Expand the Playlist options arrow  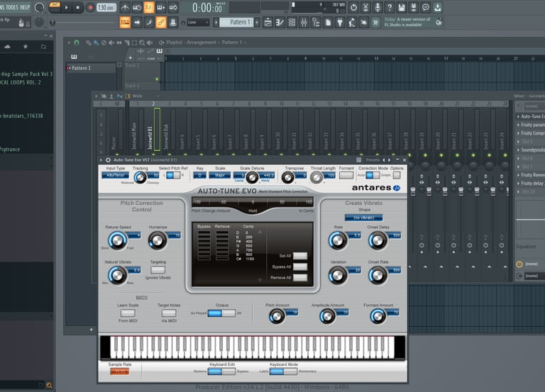(69, 43)
